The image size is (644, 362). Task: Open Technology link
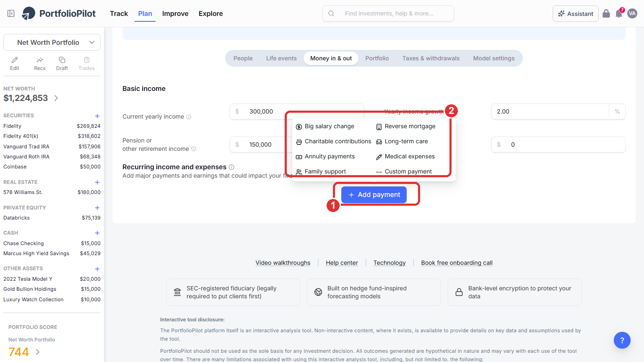coord(390,263)
